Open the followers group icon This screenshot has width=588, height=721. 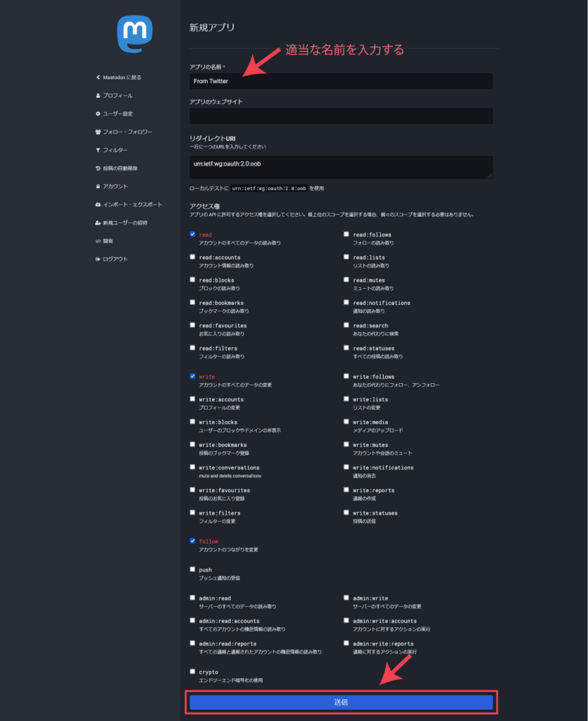click(98, 132)
